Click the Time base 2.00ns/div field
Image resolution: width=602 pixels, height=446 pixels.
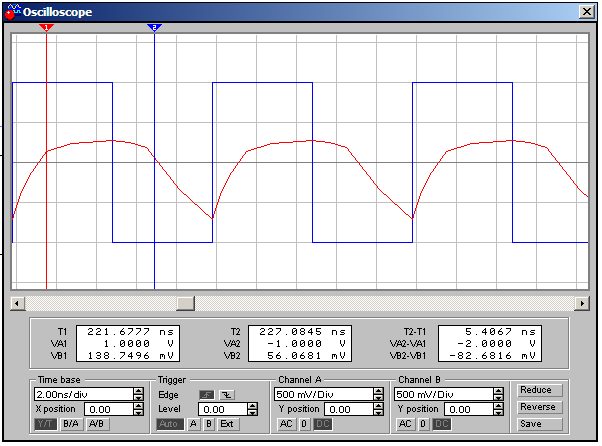coord(84,394)
